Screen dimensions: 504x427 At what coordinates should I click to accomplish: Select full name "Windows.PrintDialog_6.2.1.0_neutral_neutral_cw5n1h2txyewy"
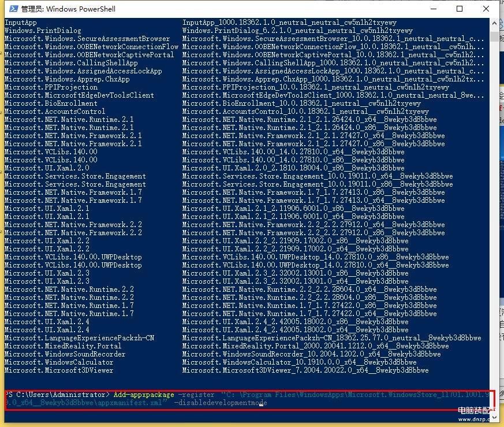298,31
